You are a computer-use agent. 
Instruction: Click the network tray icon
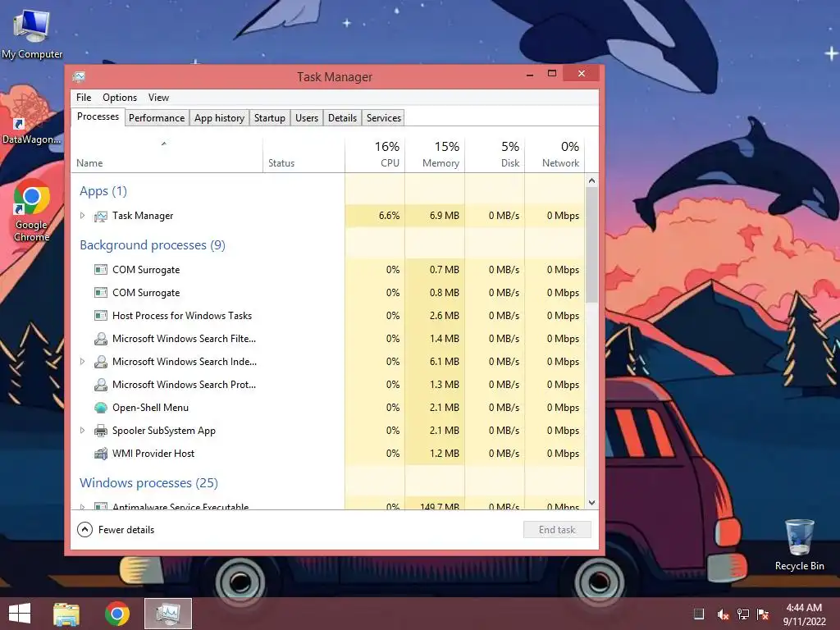tap(743, 614)
